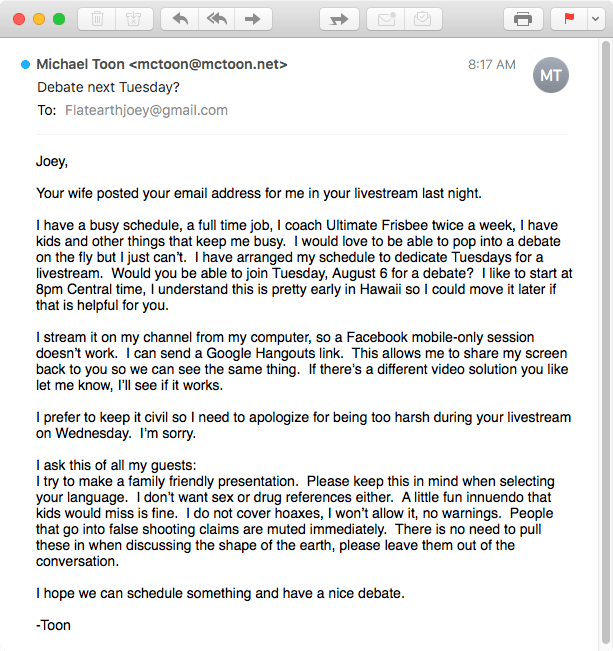Click the 8:17 AM timestamp
Screen dimensions: 613x651
point(491,65)
